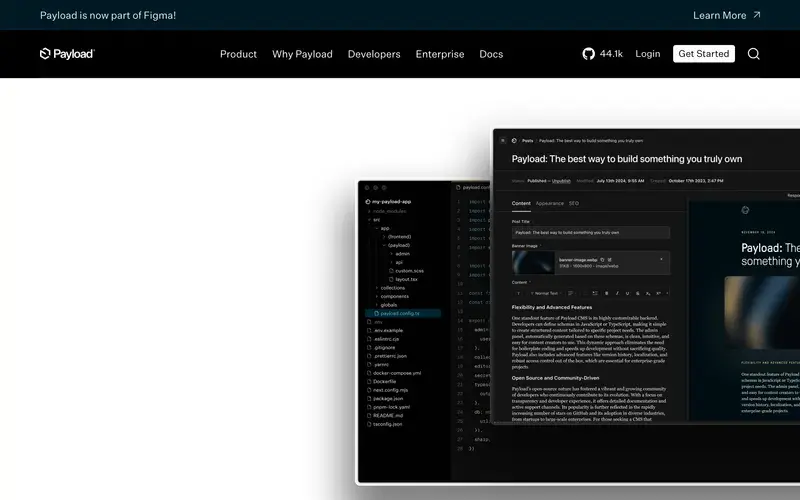800x500 pixels.
Task: Select my-payload-app root in file tree
Action: (x=388, y=202)
